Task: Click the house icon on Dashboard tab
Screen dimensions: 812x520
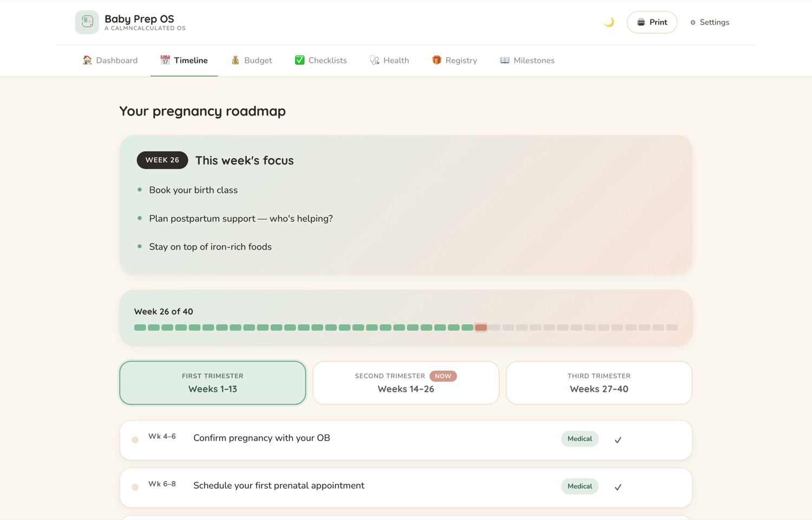Action: [87, 60]
